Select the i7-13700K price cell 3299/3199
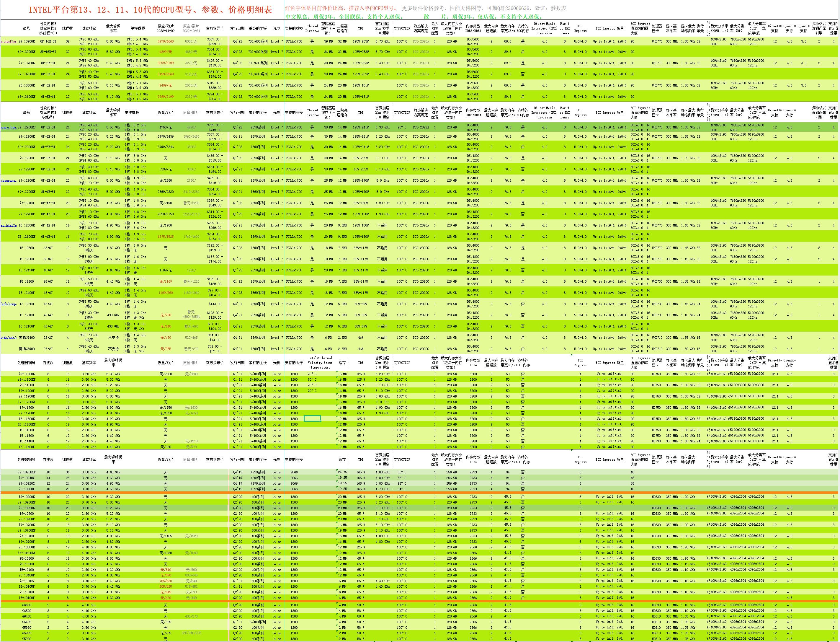840x642 pixels. [165, 63]
